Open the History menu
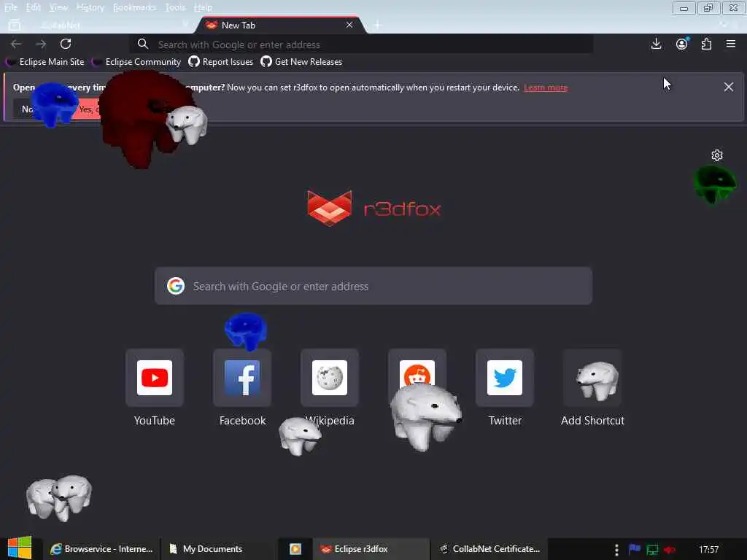Image resolution: width=747 pixels, height=560 pixels. [90, 7]
